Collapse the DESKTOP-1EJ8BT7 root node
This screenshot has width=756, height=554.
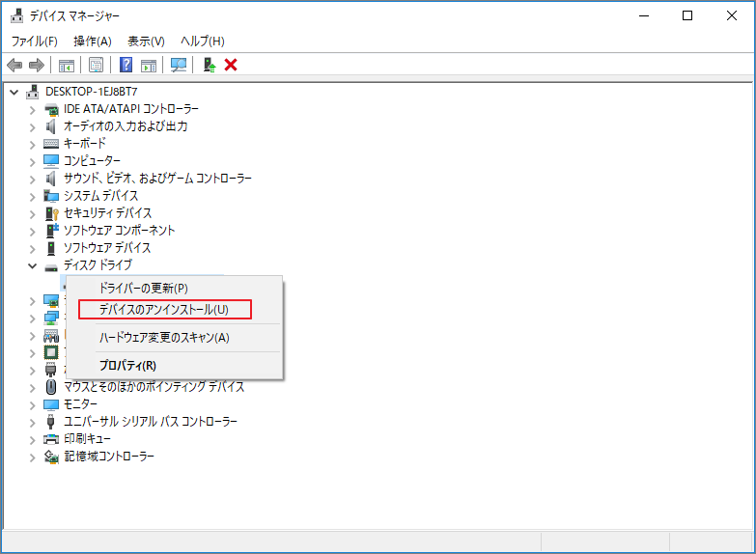pos(14,92)
